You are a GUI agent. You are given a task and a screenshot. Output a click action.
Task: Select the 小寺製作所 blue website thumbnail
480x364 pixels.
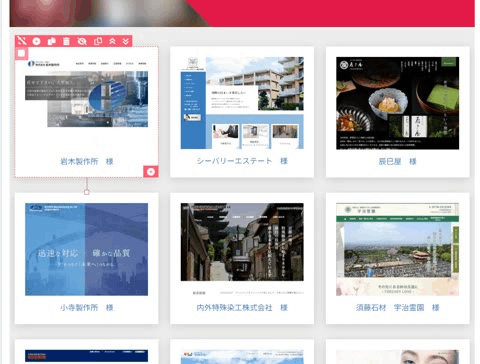click(87, 249)
